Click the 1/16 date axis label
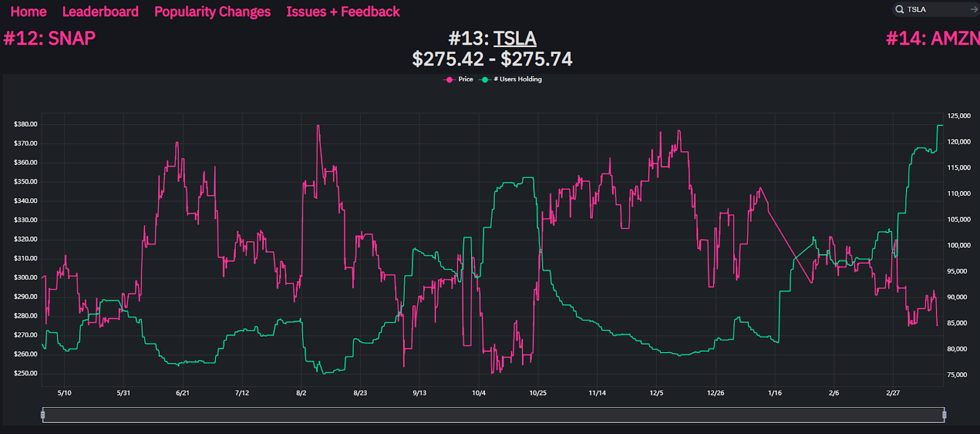Image resolution: width=980 pixels, height=434 pixels. click(775, 393)
